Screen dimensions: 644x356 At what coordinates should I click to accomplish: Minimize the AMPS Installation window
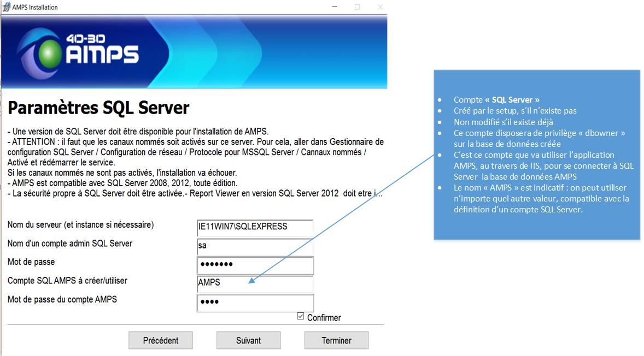[334, 7]
